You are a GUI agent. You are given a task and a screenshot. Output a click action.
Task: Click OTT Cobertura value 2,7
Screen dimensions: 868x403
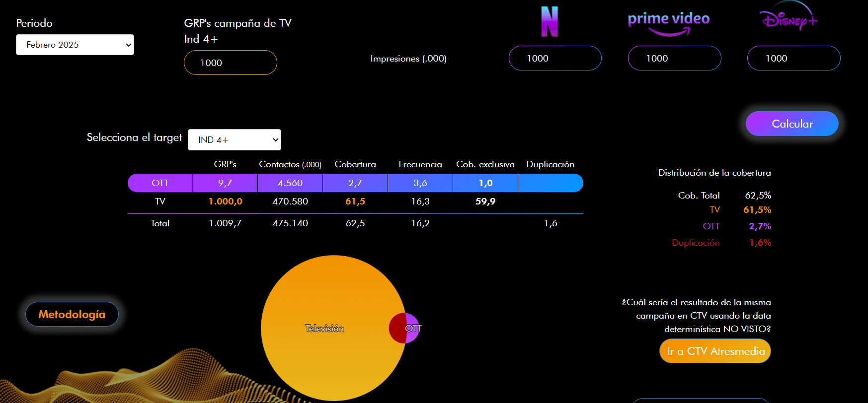355,183
